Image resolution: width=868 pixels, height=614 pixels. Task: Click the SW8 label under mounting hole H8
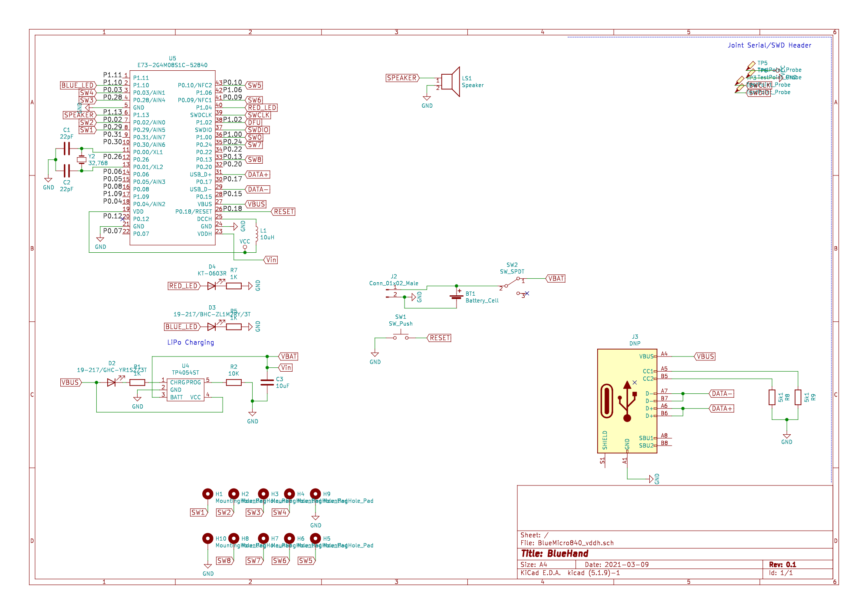click(x=225, y=561)
